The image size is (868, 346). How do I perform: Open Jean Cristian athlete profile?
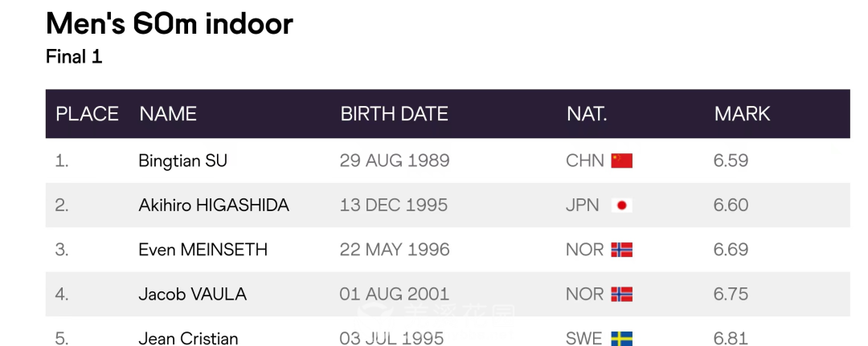coord(188,338)
